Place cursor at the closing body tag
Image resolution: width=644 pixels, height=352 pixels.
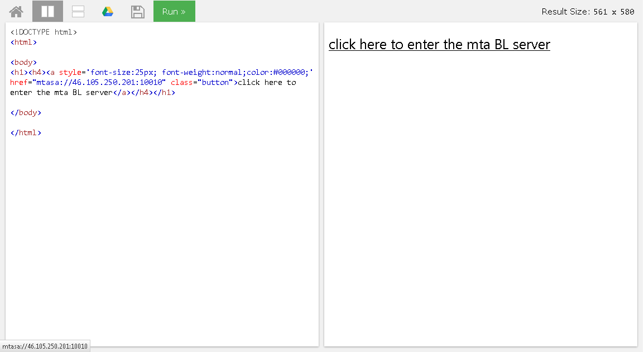26,112
